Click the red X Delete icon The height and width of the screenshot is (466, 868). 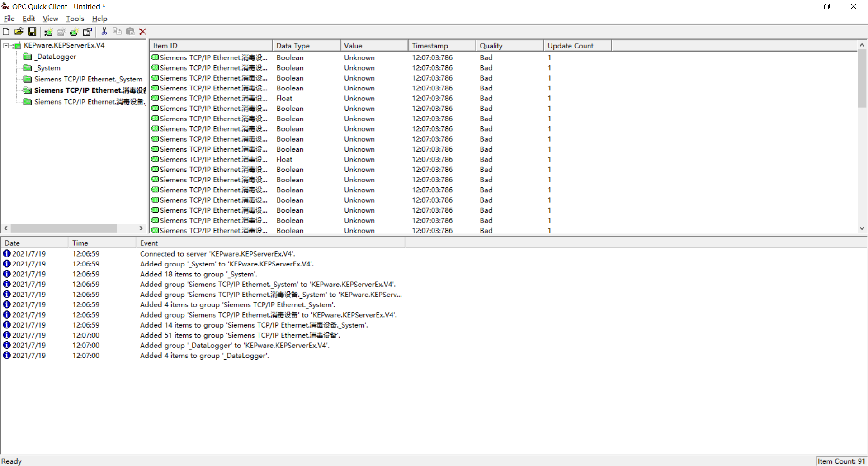tap(143, 32)
